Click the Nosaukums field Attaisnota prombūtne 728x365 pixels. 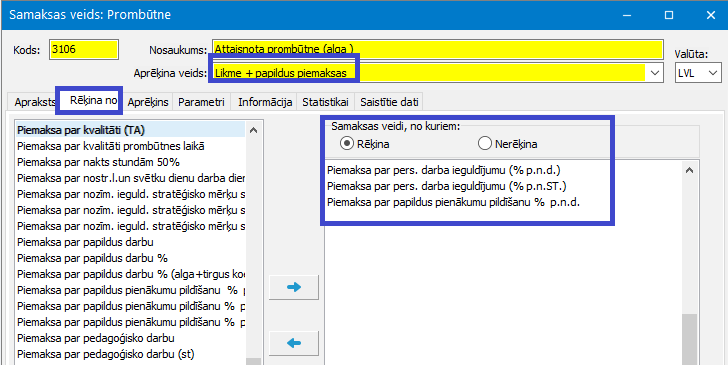point(438,49)
